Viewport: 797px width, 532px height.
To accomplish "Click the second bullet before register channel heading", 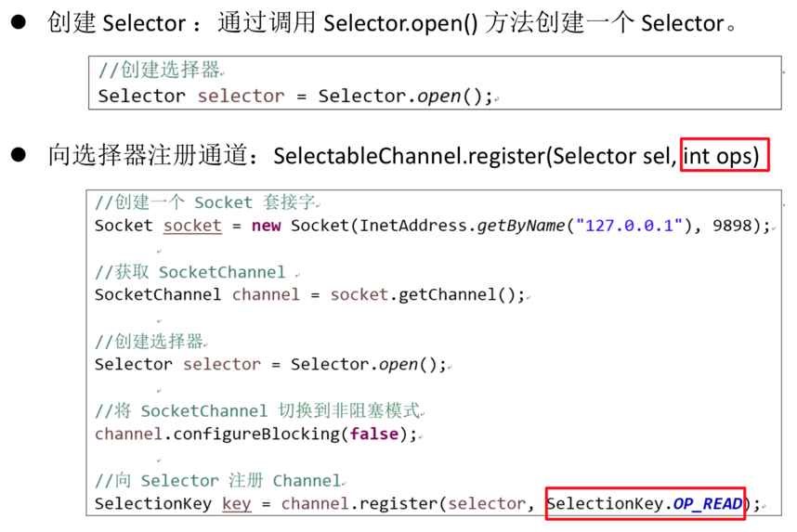I will click(19, 155).
